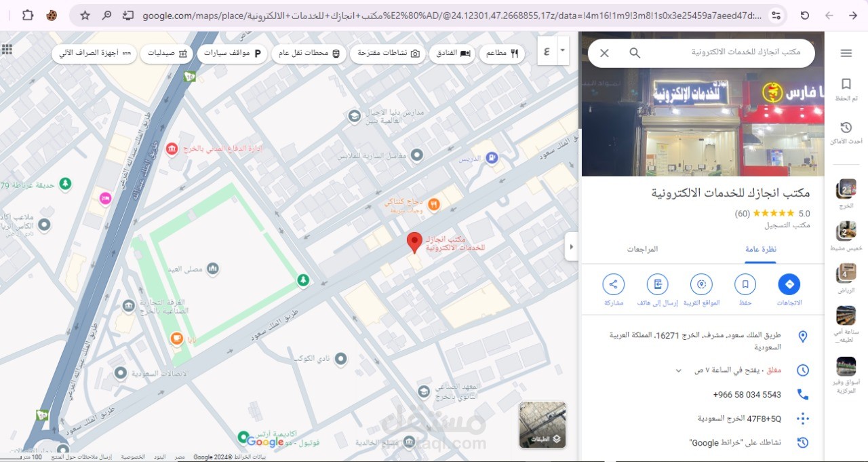This screenshot has height=462, width=868.
Task: Bookmark this page with the star icon
Action: pos(85,15)
